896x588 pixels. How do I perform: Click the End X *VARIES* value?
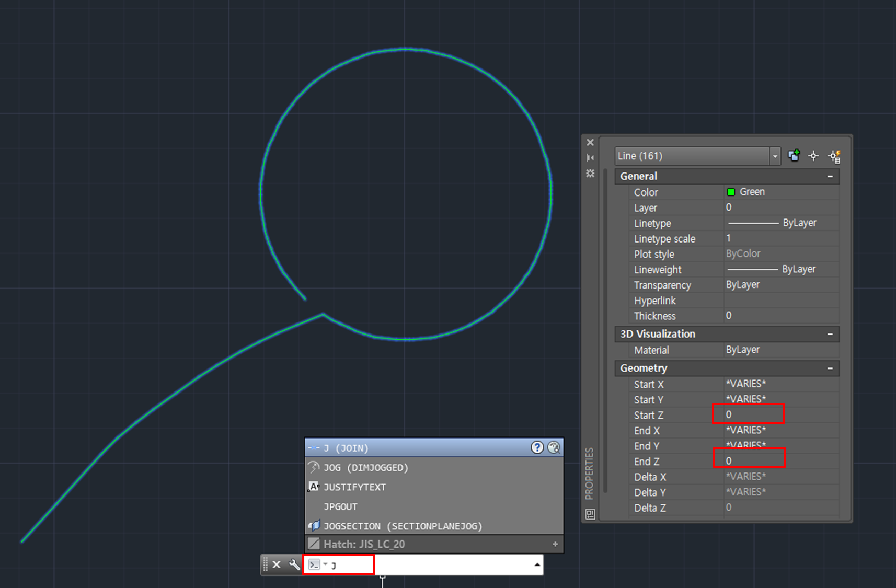pyautogui.click(x=782, y=430)
